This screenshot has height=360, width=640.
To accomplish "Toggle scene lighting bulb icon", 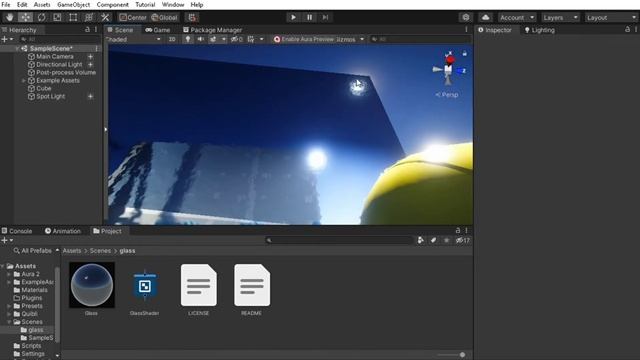I will pos(188,39).
